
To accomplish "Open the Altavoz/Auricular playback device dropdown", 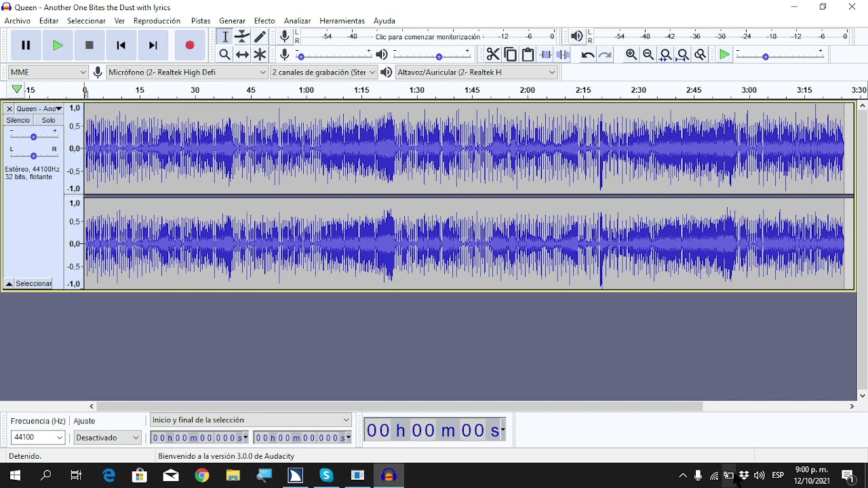I will pyautogui.click(x=476, y=72).
